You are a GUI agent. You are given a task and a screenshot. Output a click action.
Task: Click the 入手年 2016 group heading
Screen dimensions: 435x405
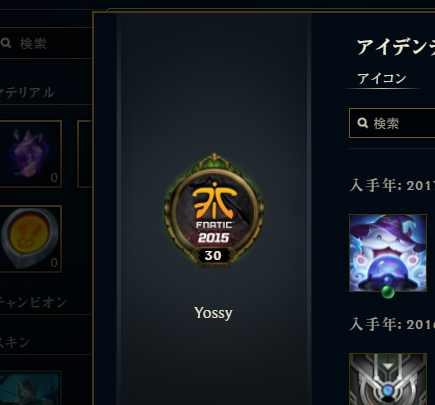pos(392,324)
